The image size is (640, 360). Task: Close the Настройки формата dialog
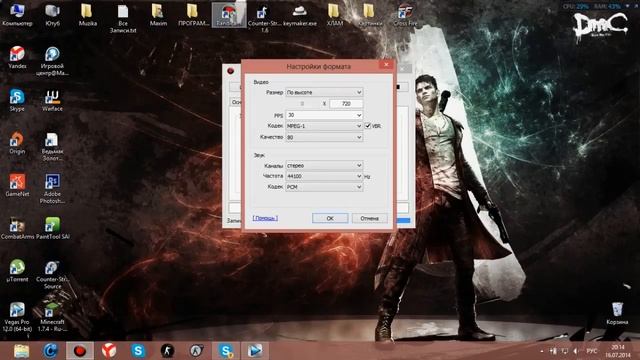(x=386, y=64)
